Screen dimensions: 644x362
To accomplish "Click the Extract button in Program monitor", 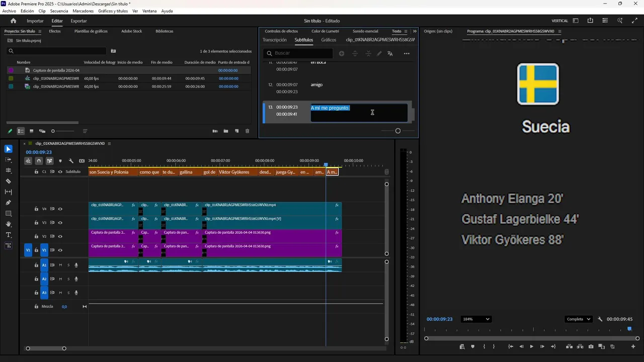I will pos(580,346).
